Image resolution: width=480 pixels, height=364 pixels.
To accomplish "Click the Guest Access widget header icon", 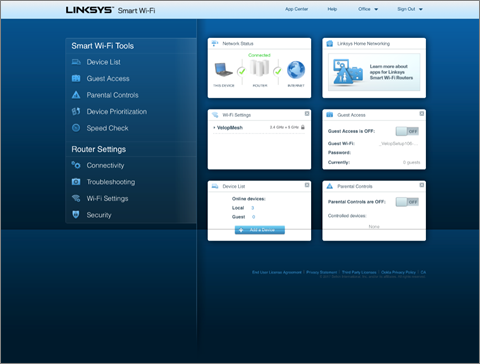I will point(330,115).
